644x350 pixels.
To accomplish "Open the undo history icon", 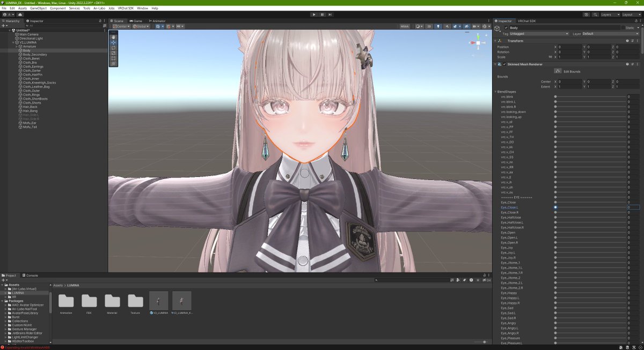I will pyautogui.click(x=586, y=14).
